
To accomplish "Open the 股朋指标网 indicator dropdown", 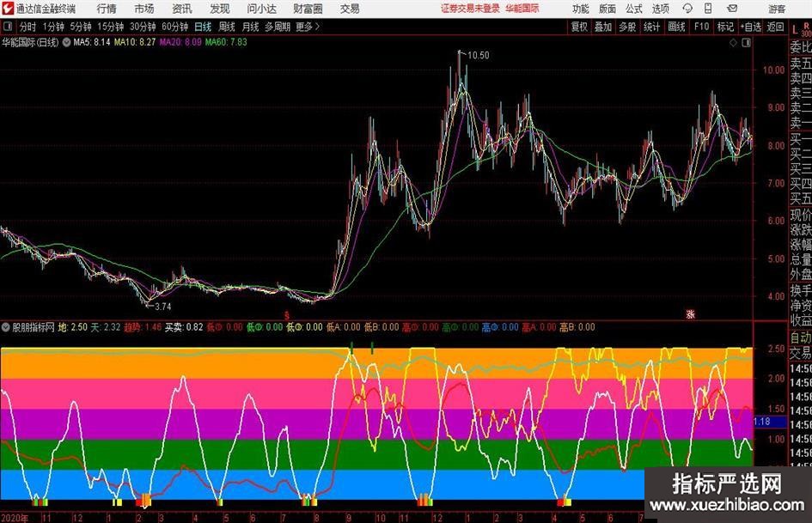I will point(6,327).
